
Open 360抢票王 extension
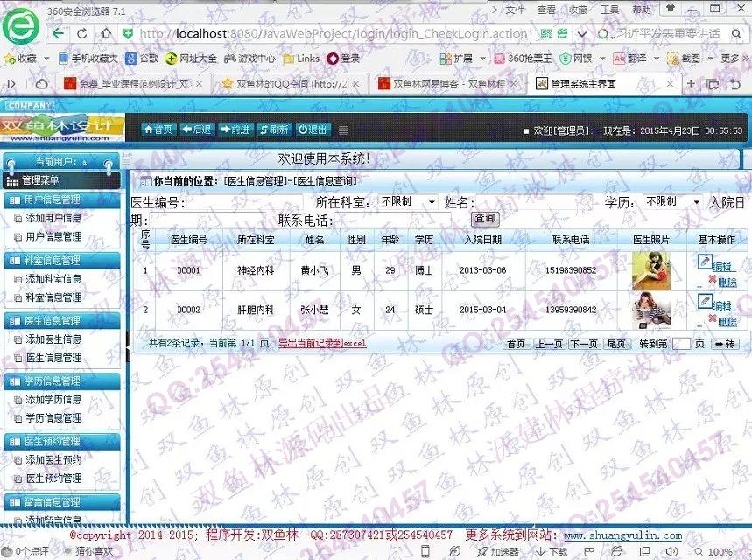tap(523, 59)
